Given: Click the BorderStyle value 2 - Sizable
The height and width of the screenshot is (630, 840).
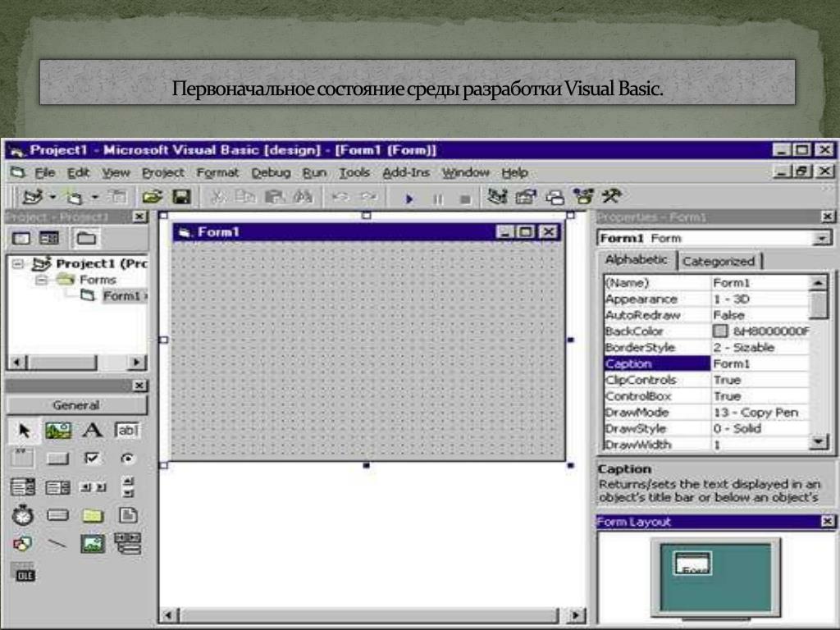Looking at the screenshot, I should (x=743, y=347).
